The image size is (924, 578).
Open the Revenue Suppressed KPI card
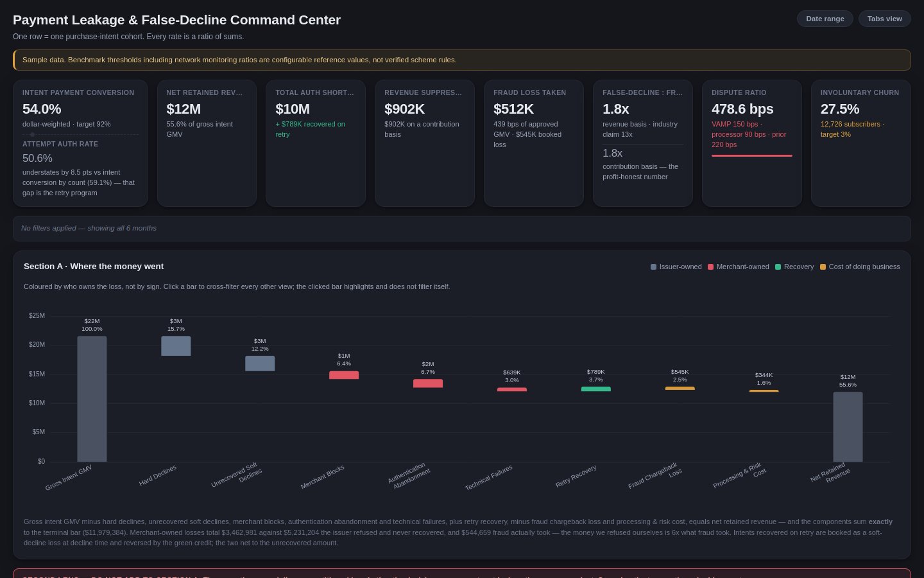[425, 143]
